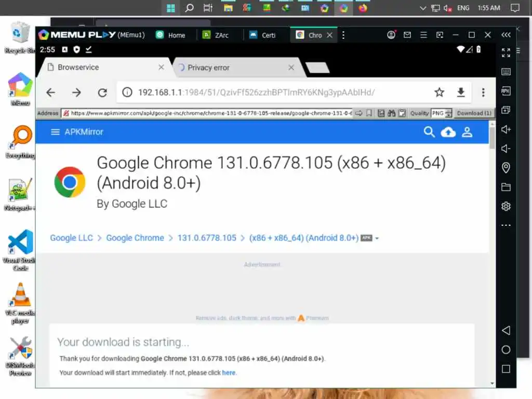Click Browservice find binoculars icon
532x399 pixels.
(x=392, y=113)
